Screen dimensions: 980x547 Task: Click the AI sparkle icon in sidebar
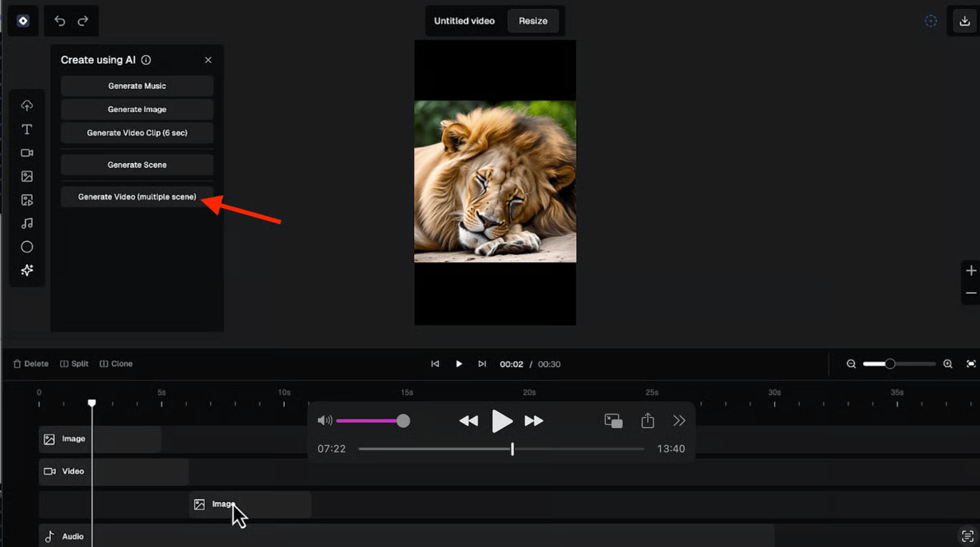pos(27,271)
